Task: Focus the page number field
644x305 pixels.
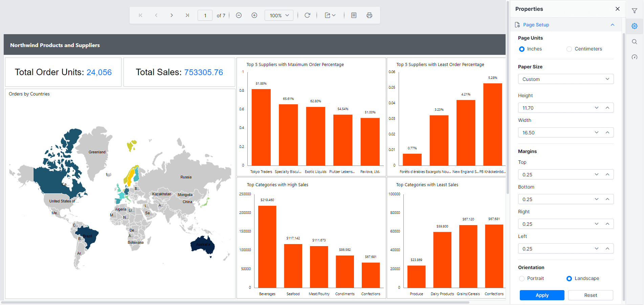Action: (205, 15)
